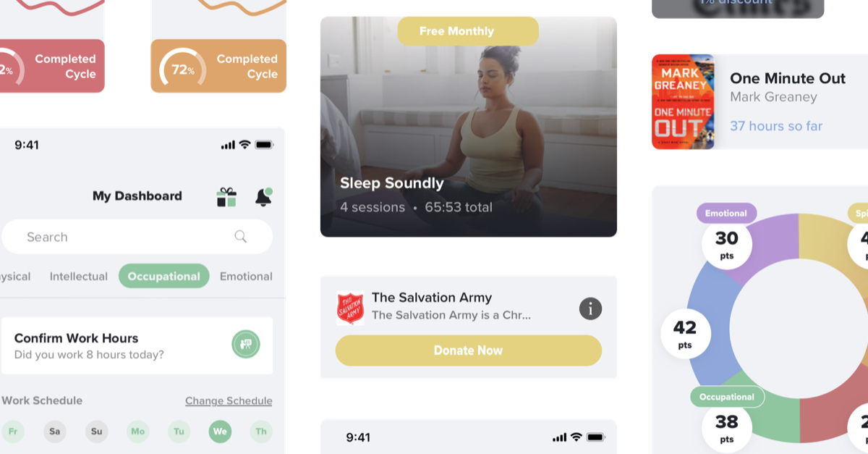Open the gift rewards icon

[x=226, y=197]
